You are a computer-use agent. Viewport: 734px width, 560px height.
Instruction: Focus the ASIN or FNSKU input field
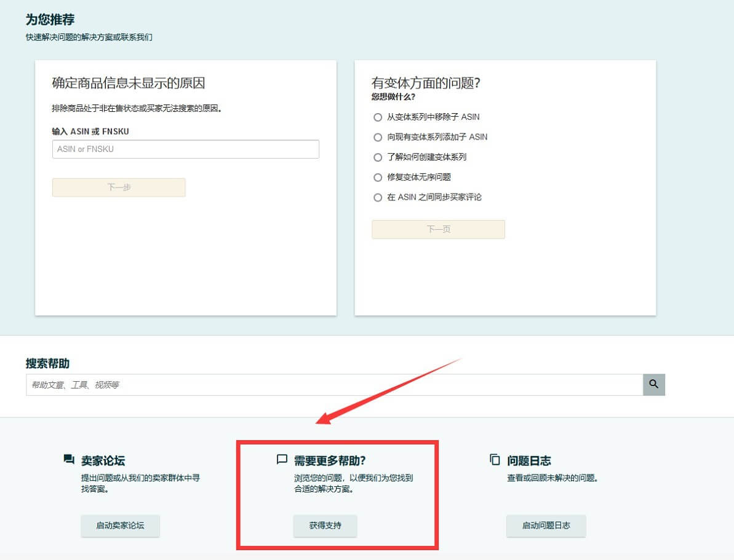(x=185, y=149)
